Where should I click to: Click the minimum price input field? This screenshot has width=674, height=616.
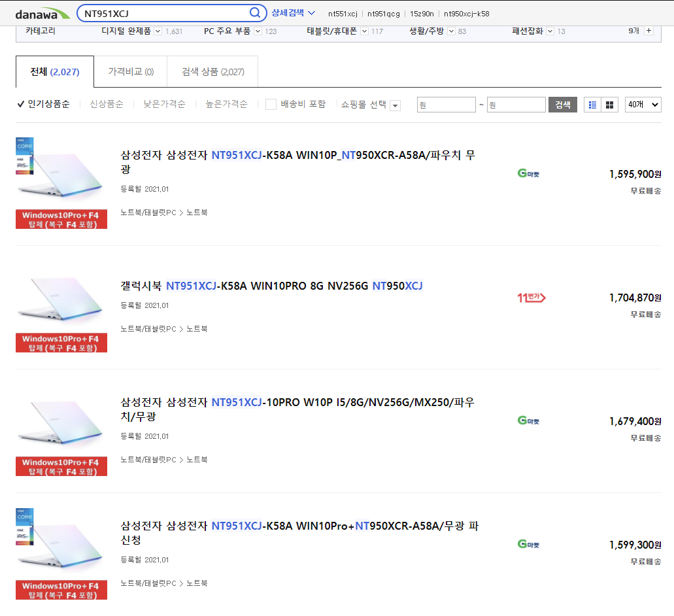point(447,105)
